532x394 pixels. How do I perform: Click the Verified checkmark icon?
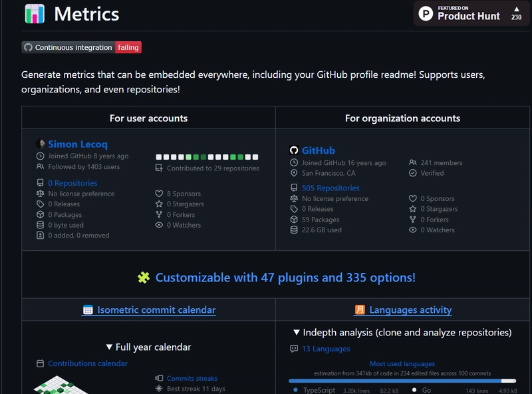[x=412, y=173]
